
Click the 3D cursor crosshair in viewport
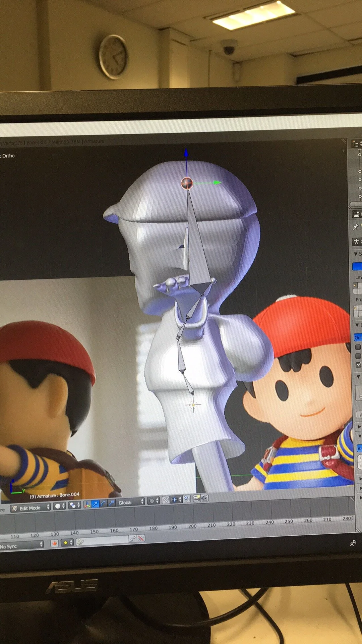(193, 405)
